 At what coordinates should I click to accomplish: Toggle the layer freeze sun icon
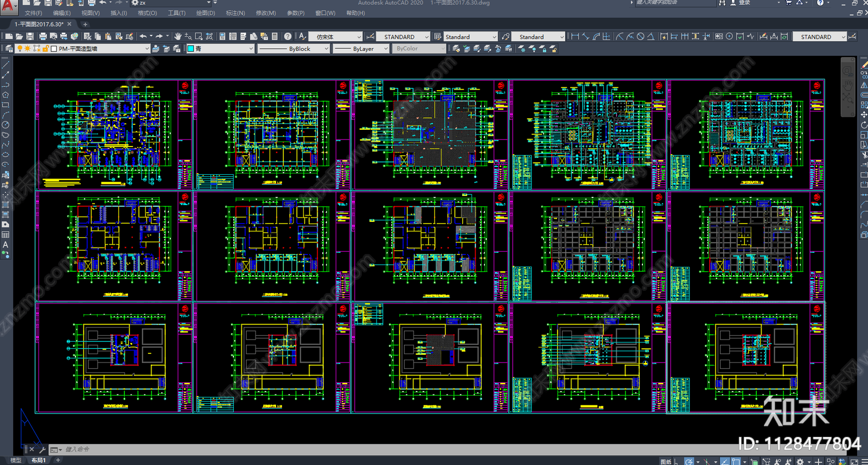click(x=28, y=48)
